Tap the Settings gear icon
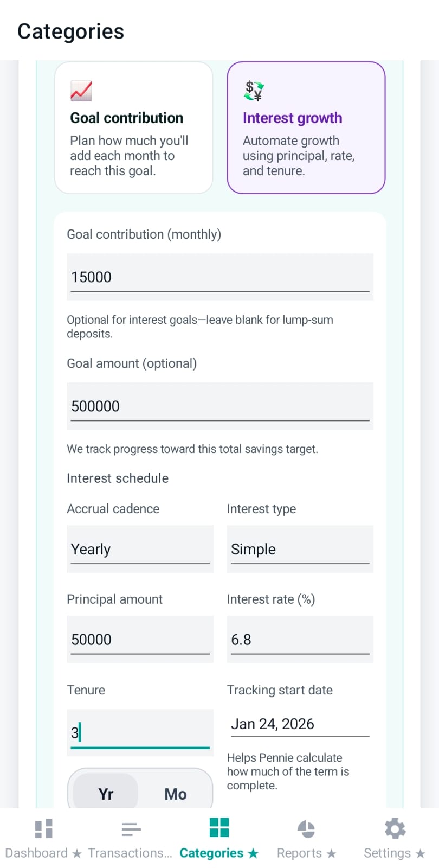The image size is (439, 868). click(x=394, y=827)
